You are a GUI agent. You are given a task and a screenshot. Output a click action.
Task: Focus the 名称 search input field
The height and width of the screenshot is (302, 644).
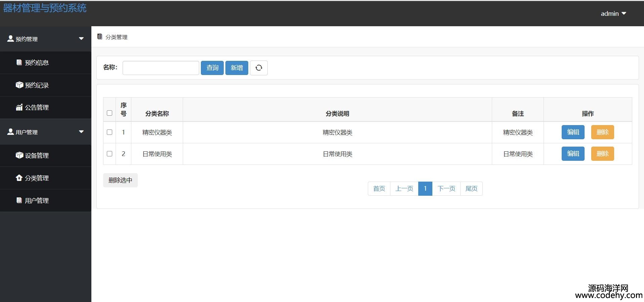click(161, 68)
